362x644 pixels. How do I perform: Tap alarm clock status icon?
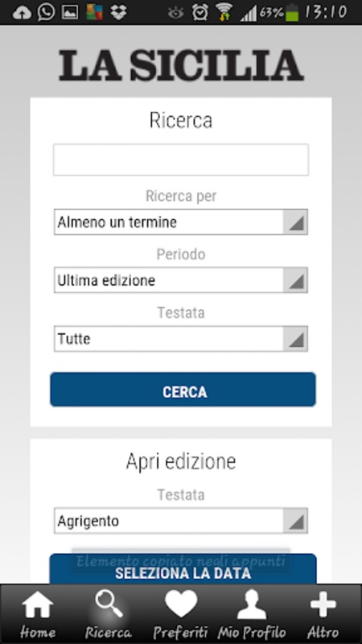200,13
